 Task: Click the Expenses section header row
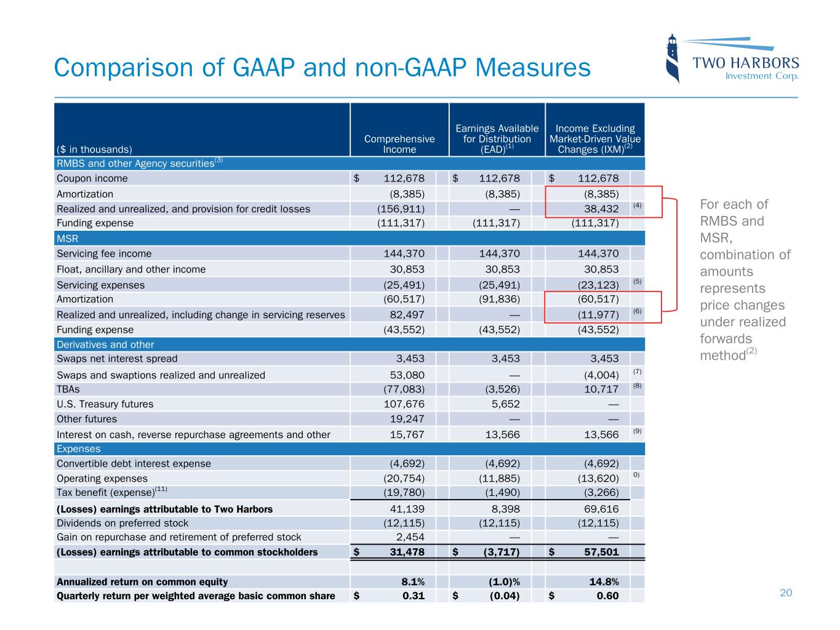pyautogui.click(x=78, y=449)
